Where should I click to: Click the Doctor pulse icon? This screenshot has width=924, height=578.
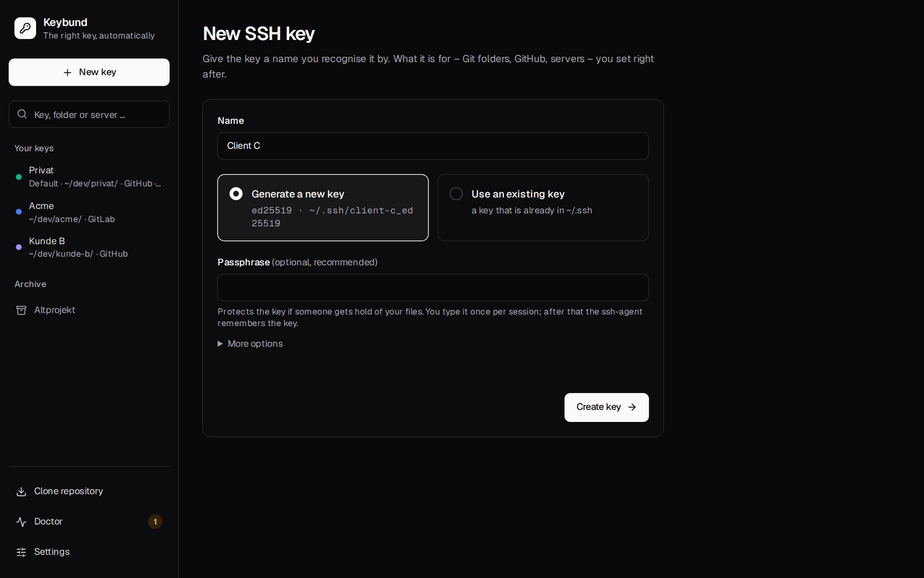[x=21, y=522]
